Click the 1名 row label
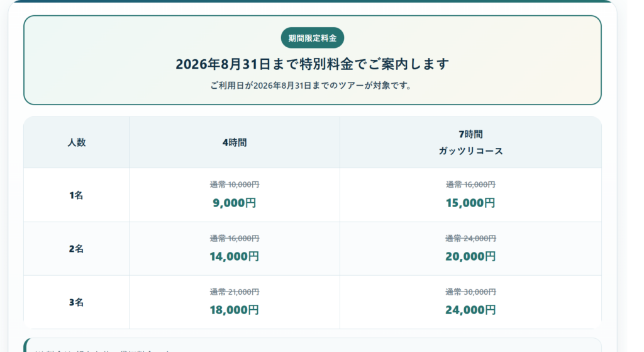Screen dimensions: 644x352 coord(76,195)
